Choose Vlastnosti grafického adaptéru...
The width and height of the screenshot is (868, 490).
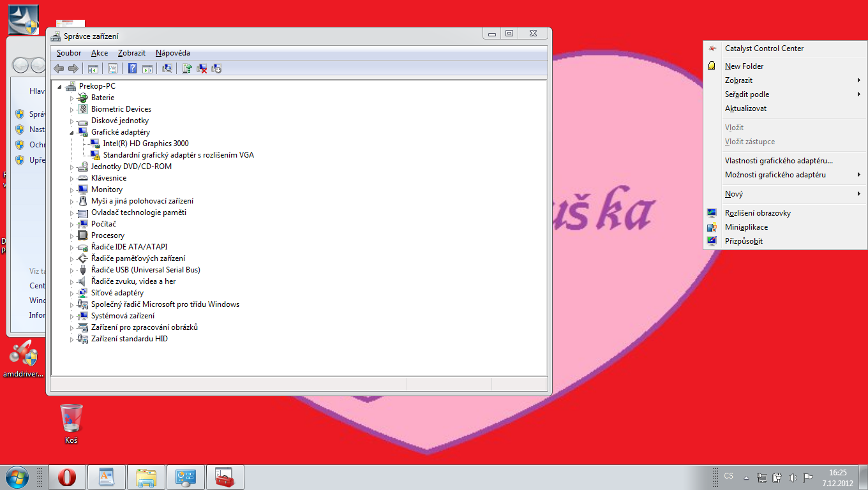[x=785, y=161]
